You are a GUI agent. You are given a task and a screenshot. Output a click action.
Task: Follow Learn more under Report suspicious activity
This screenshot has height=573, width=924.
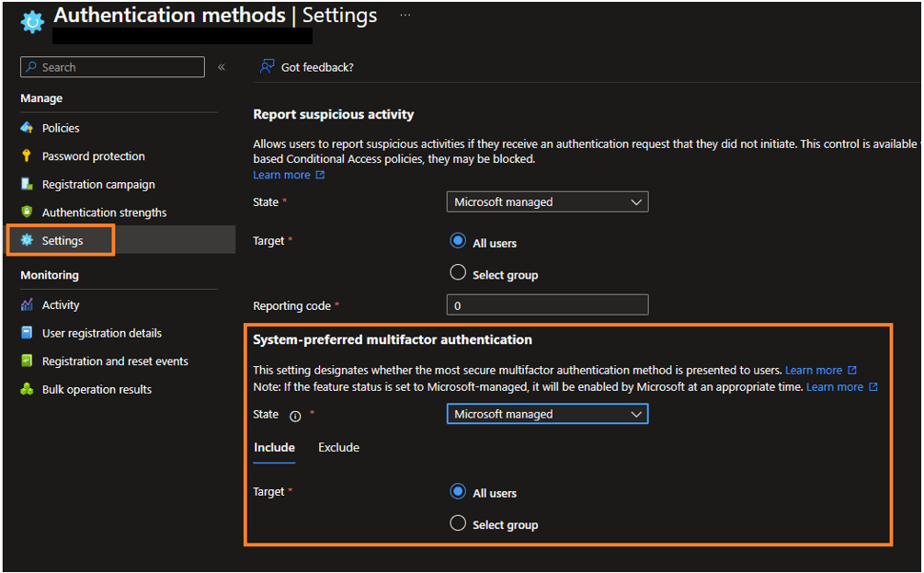point(281,175)
